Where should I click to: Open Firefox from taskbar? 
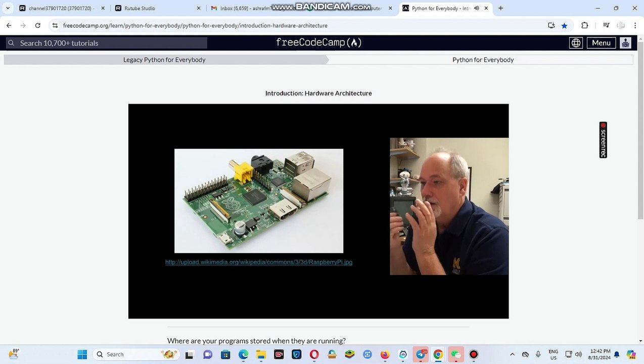tap(385, 354)
